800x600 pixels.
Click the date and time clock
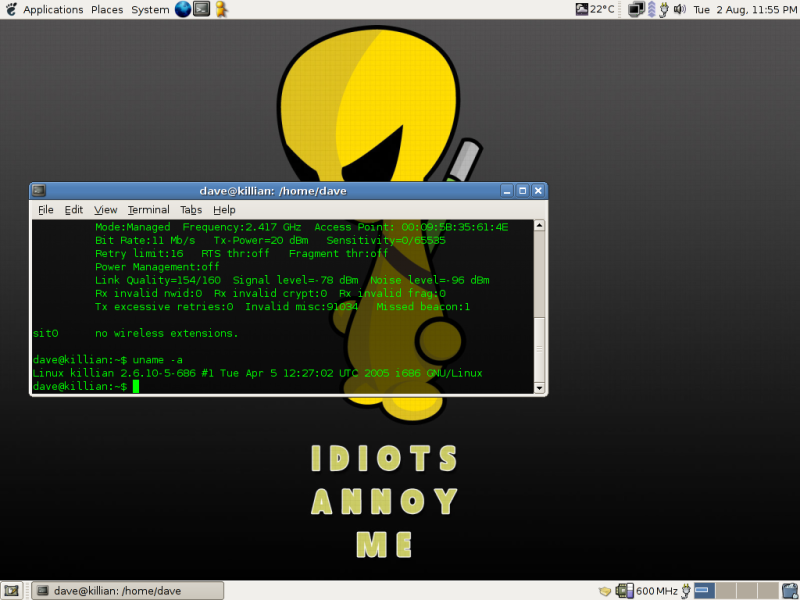pyautogui.click(x=744, y=9)
